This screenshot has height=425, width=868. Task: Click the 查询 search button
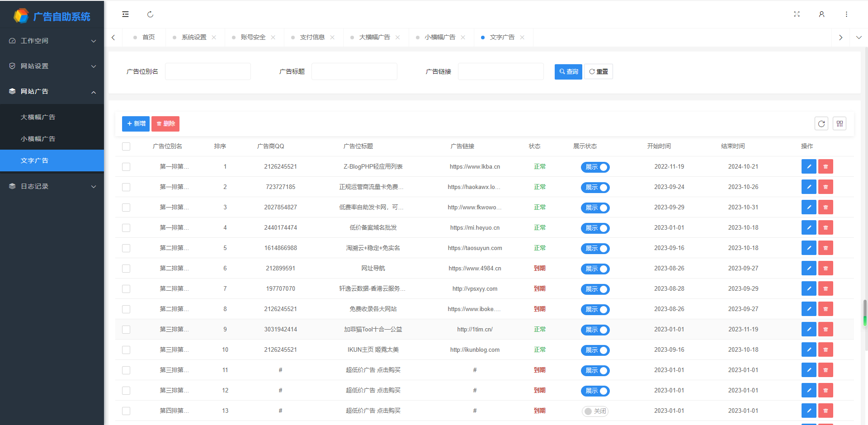coord(568,71)
